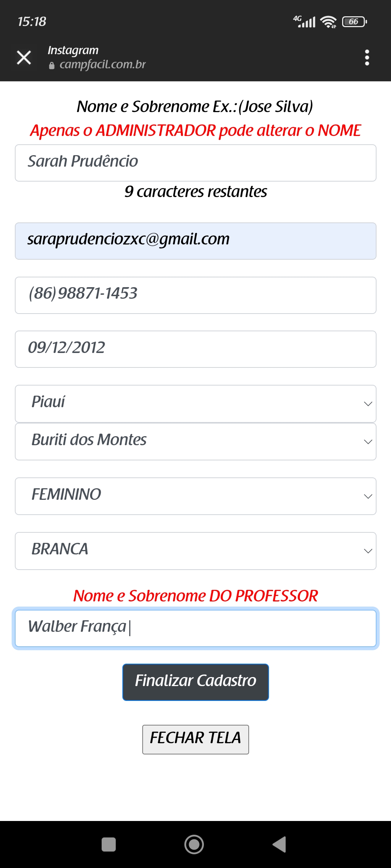The height and width of the screenshot is (868, 391).
Task: Tap the email address input field
Action: (195, 241)
